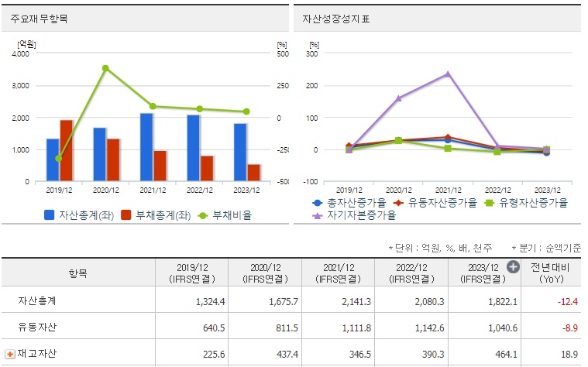Click the 2020/12 (IFRS연결) column header
This screenshot has width=588, height=367.
(x=265, y=273)
